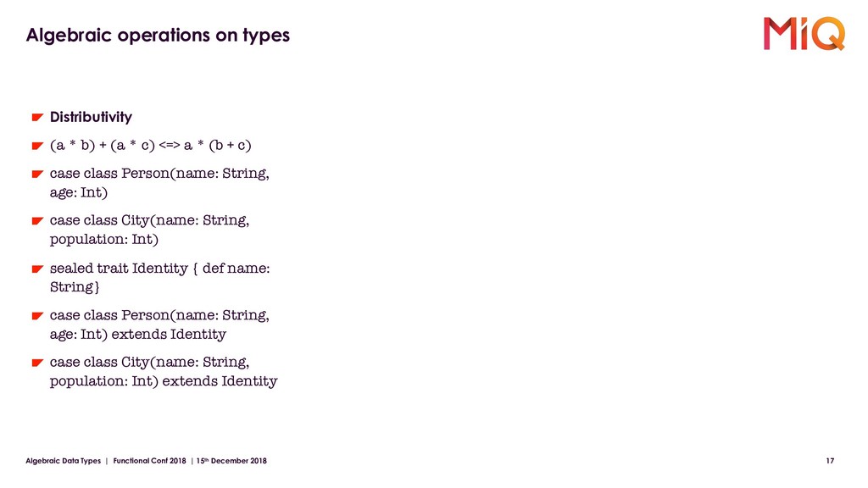Image resolution: width=868 pixels, height=488 pixels.
Task: Click bullet icon beside sealed trait Identity
Action: (37, 269)
